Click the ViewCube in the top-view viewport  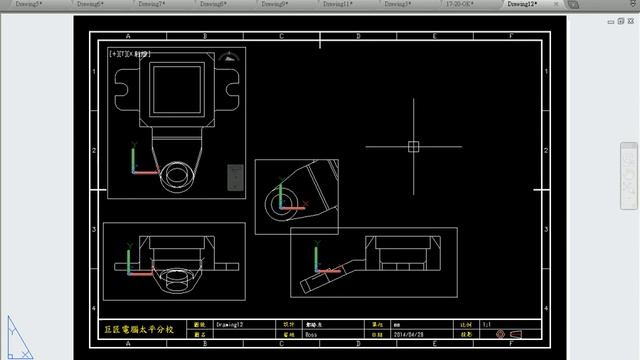tap(229, 57)
